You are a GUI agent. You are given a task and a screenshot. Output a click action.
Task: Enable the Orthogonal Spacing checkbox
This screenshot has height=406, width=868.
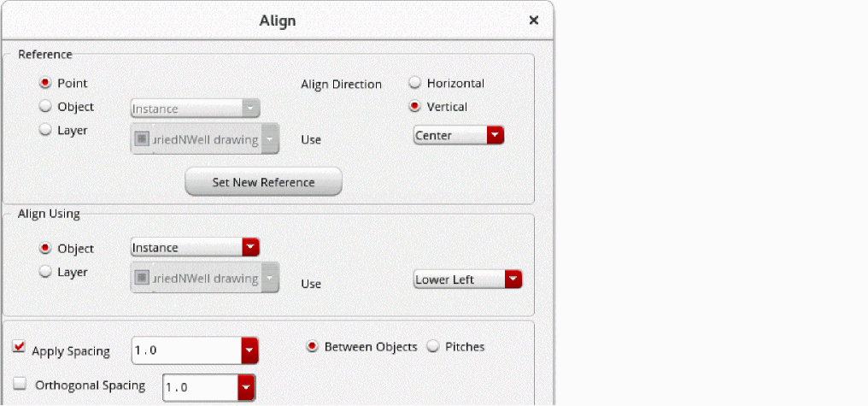coord(19,385)
